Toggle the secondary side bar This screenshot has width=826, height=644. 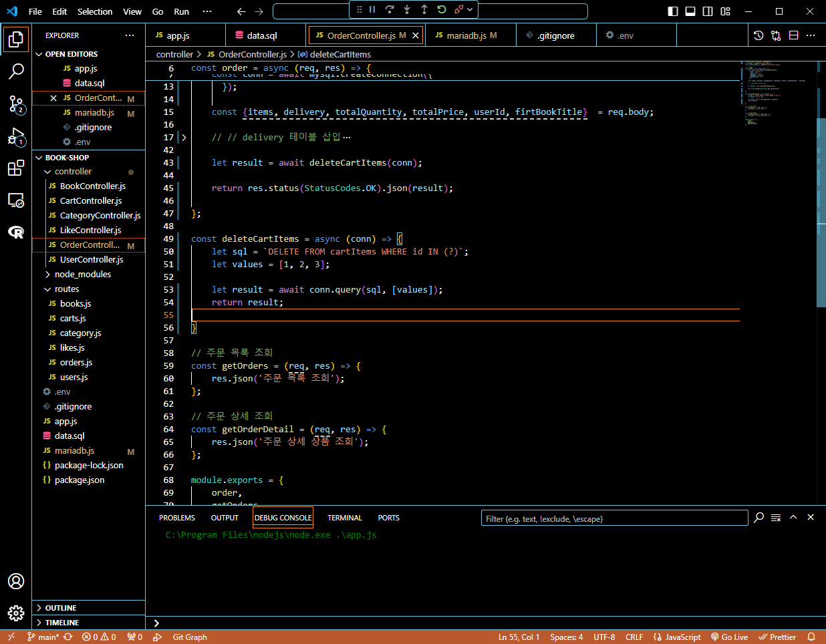pos(708,11)
